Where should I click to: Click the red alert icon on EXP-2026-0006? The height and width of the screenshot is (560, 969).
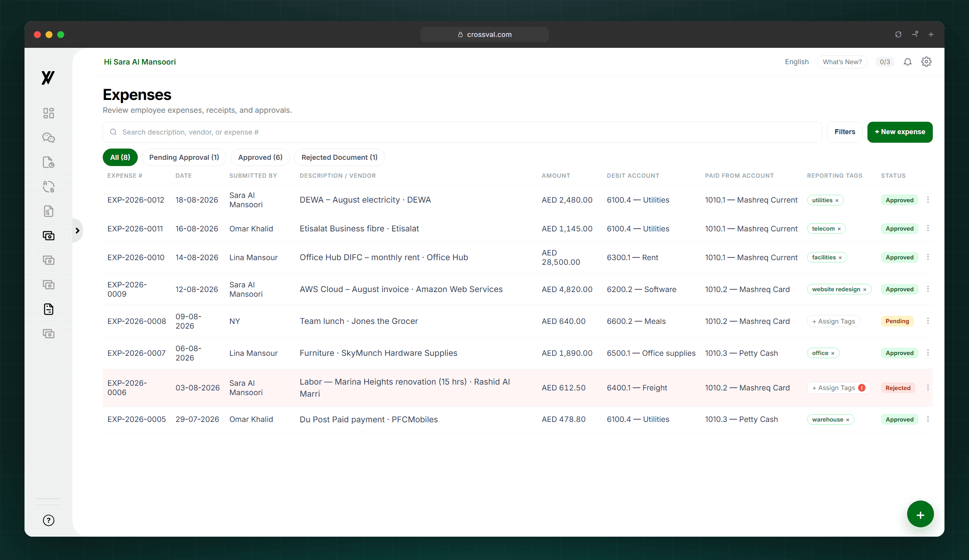coord(862,388)
